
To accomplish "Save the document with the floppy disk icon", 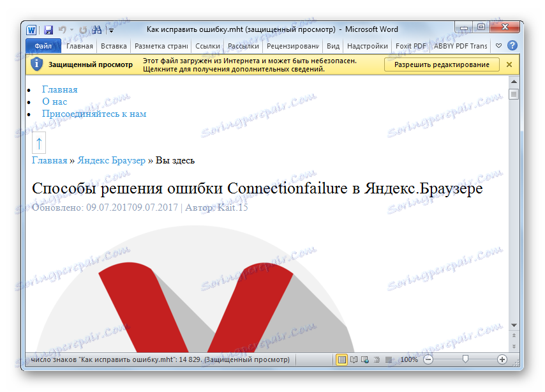I will click(49, 30).
